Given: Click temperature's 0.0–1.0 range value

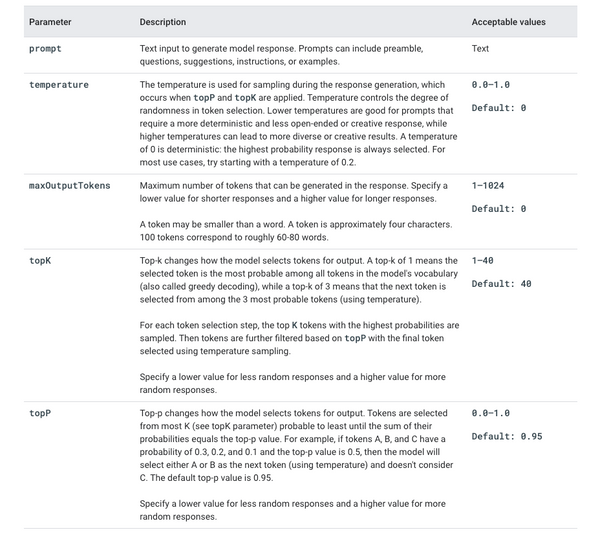Looking at the screenshot, I should [x=491, y=85].
